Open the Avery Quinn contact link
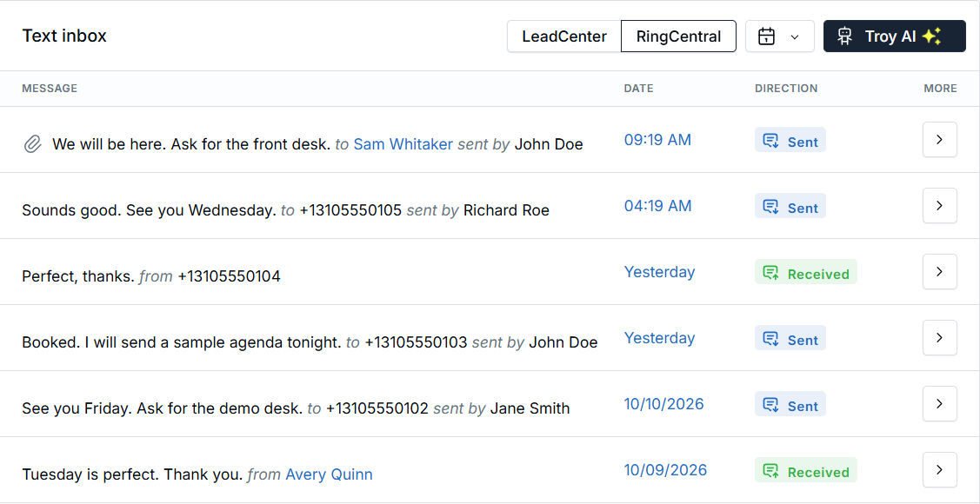Screen dimensions: 980x504 (x=329, y=474)
